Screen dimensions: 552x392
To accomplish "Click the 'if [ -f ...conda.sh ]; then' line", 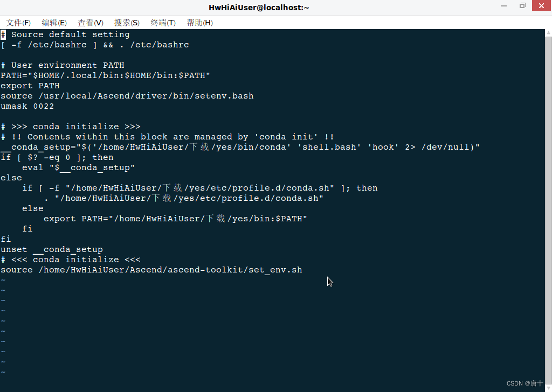I will point(200,188).
